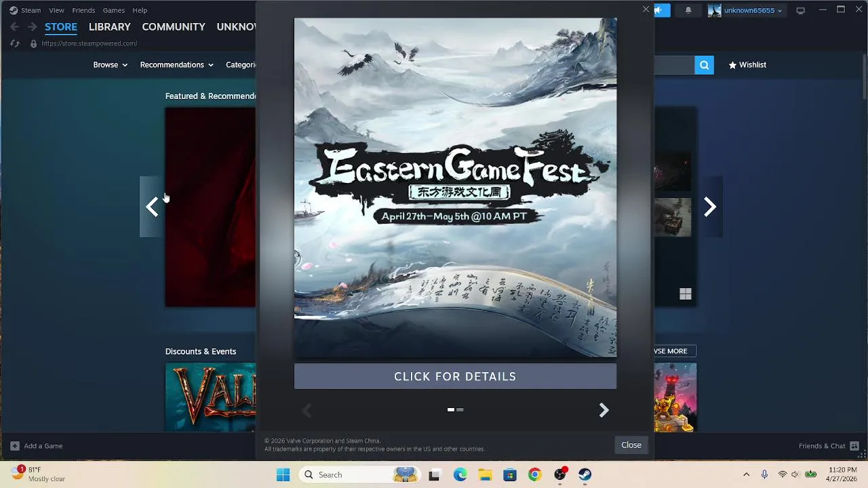Click the page reload icon
The image size is (868, 488).
[x=14, y=43]
